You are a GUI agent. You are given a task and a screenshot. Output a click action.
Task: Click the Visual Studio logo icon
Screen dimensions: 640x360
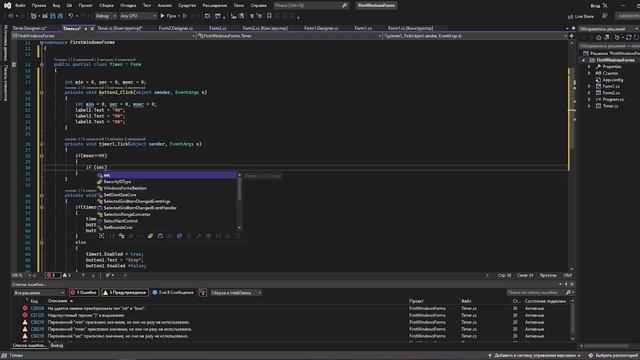pos(7,5)
